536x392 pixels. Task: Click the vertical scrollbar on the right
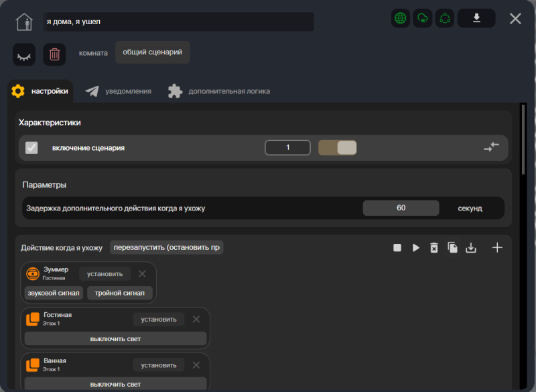(523, 140)
